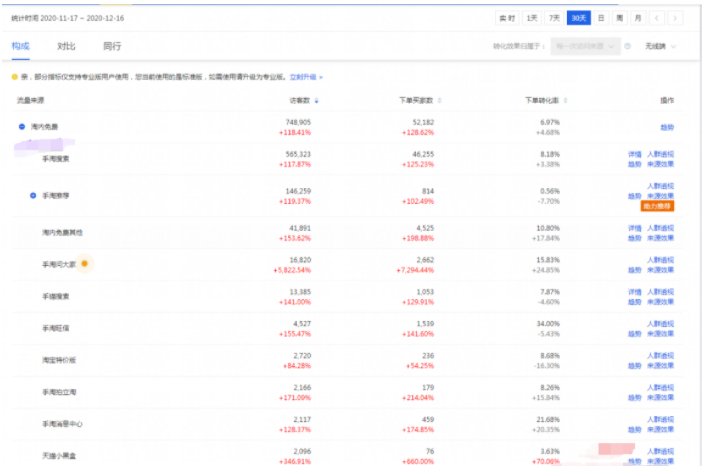This screenshot has height=466, width=715.
Task: Expand the 手淘推荐 row
Action: click(x=33, y=196)
